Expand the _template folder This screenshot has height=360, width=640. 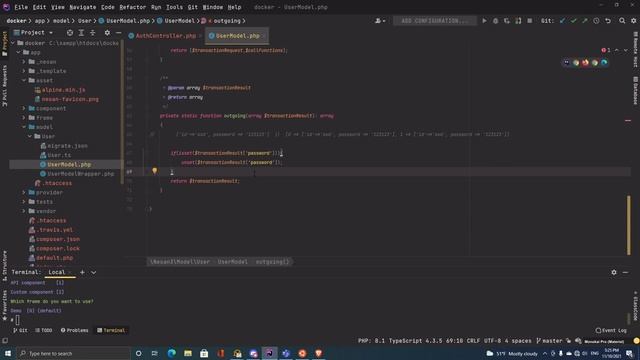[24, 71]
